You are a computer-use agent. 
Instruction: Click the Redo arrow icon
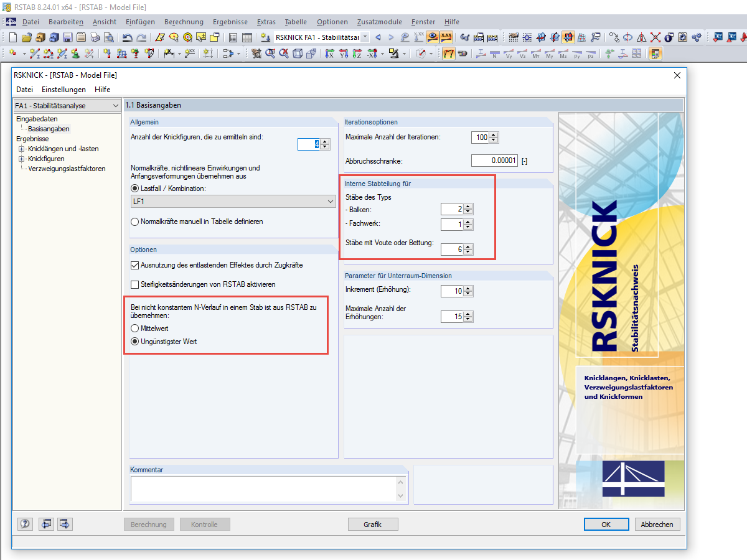[x=141, y=37]
